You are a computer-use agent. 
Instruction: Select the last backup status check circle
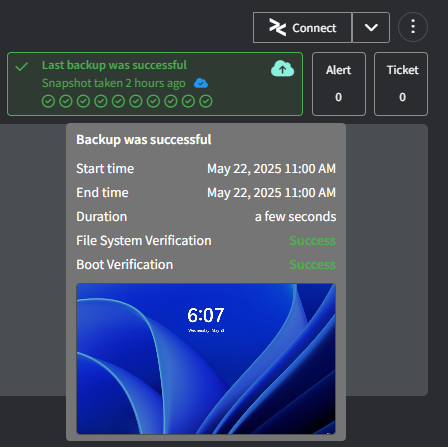click(206, 101)
